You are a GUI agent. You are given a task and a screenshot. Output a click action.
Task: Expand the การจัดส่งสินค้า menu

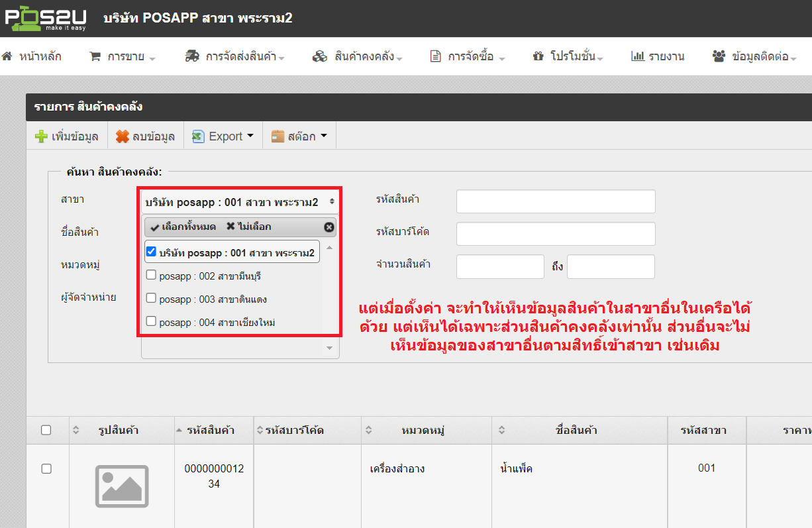click(235, 57)
